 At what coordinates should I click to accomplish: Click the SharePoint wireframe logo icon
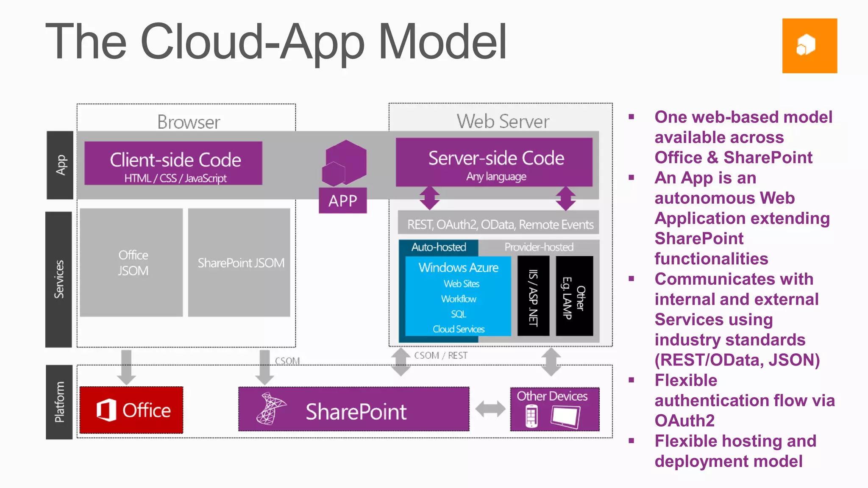[x=270, y=409]
